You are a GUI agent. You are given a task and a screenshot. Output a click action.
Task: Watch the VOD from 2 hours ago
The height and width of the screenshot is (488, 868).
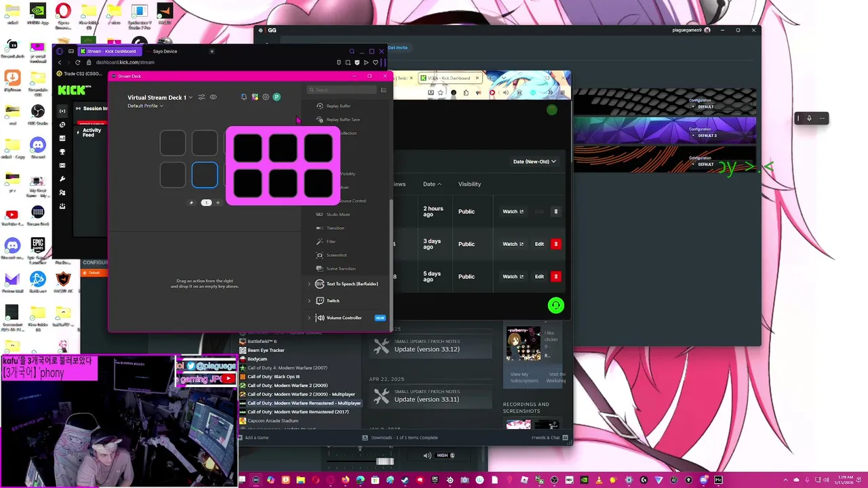(513, 211)
